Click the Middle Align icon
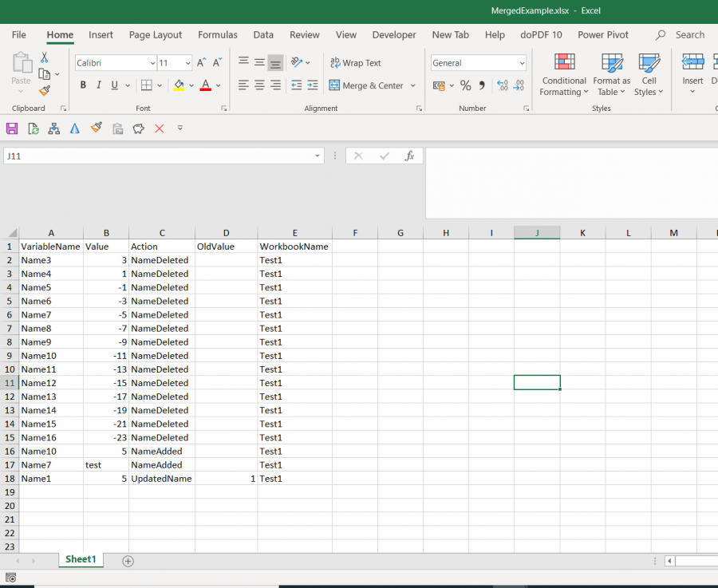 pos(259,61)
